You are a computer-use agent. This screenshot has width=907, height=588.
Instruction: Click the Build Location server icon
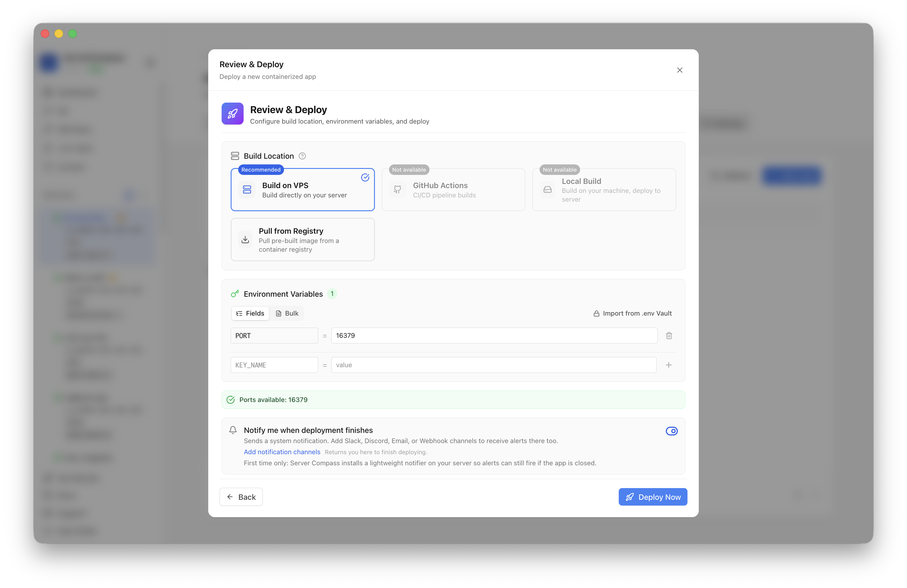click(235, 156)
